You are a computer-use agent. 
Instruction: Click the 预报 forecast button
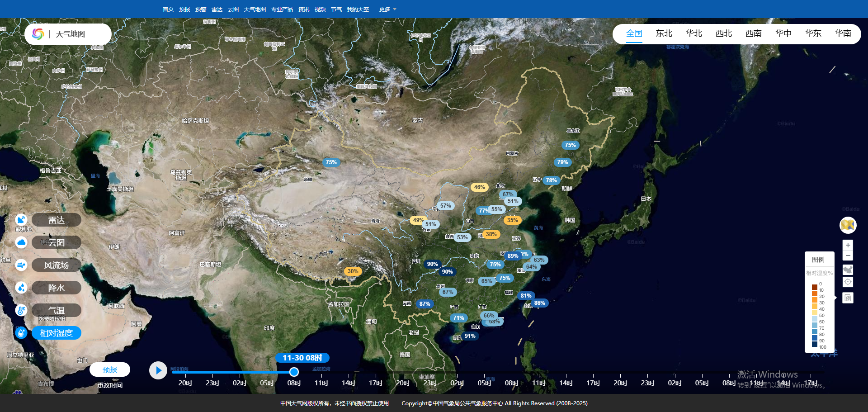(x=110, y=369)
